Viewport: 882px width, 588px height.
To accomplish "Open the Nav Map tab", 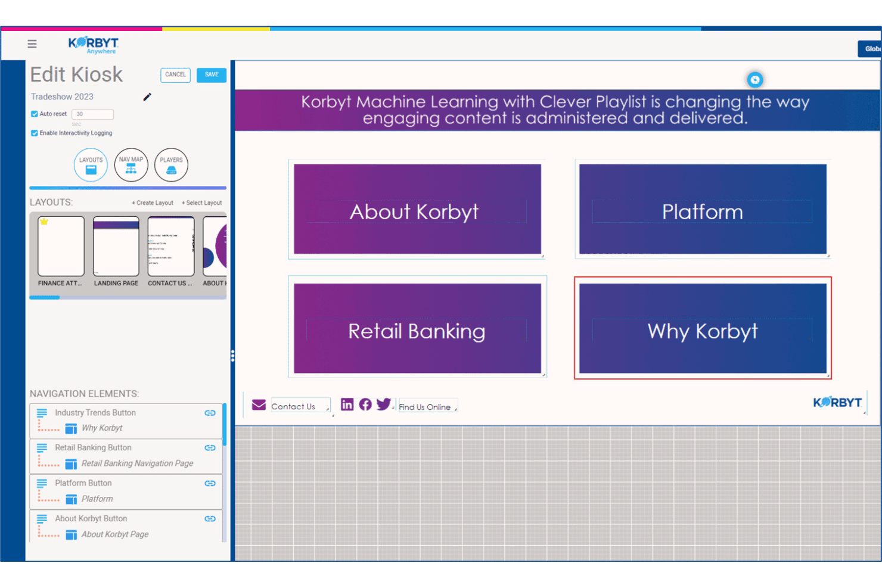I will pos(131,164).
